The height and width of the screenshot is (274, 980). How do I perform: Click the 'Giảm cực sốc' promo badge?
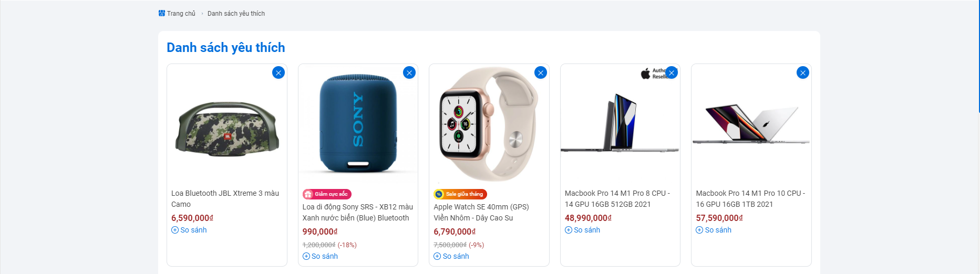tap(327, 194)
